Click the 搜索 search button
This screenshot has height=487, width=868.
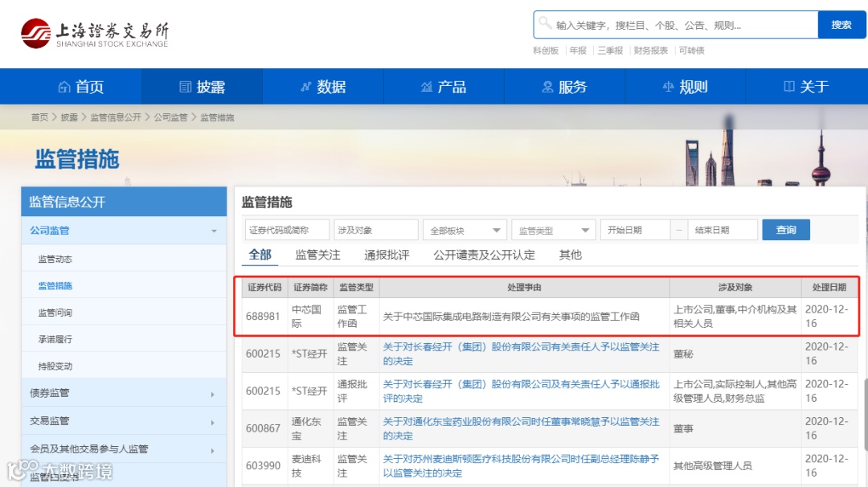841,25
